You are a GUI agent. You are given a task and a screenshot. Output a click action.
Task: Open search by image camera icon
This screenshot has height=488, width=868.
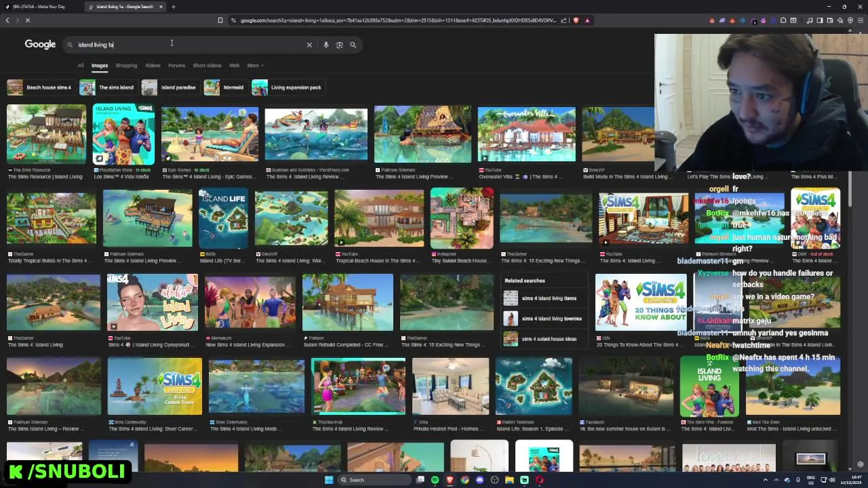339,45
